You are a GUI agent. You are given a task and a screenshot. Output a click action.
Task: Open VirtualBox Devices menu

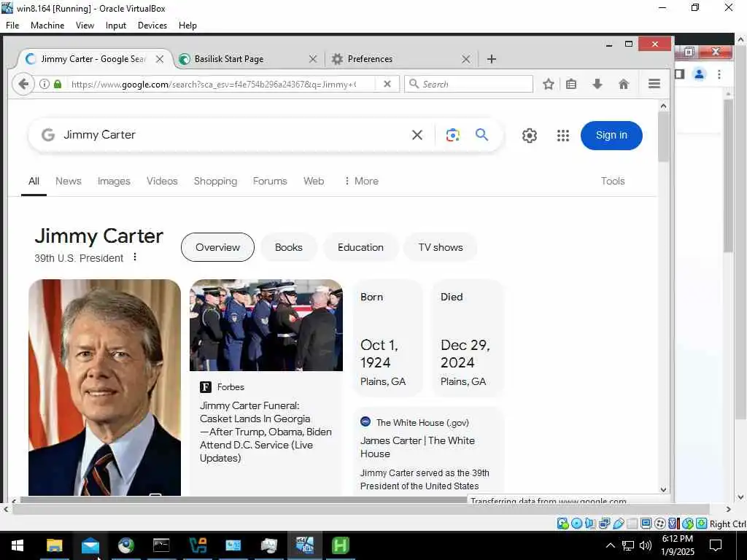point(152,26)
